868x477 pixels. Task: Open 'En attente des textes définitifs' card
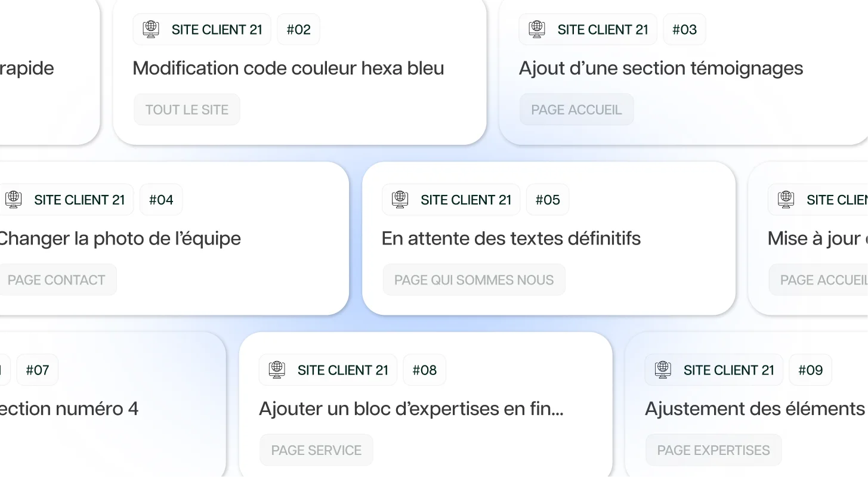point(549,238)
